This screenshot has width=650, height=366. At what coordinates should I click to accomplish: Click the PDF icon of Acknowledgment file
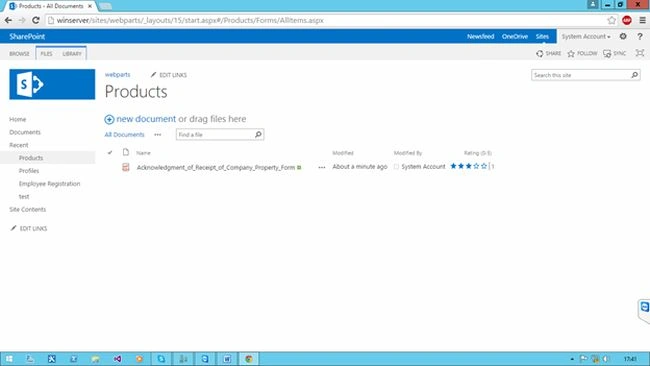click(x=126, y=167)
